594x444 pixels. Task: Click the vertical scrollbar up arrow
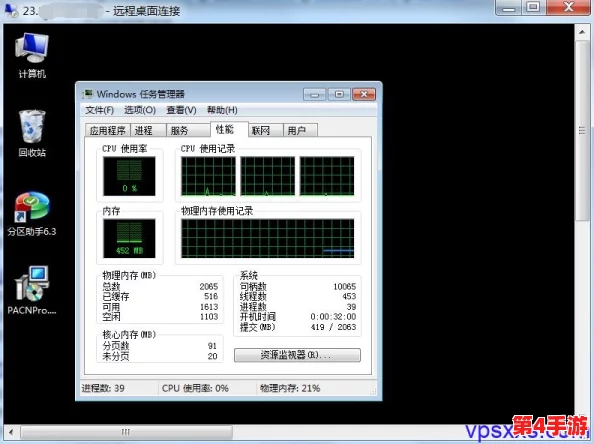(x=582, y=33)
